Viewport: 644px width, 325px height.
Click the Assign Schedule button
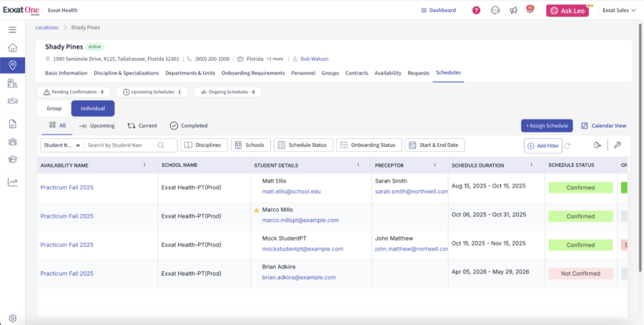click(x=547, y=125)
